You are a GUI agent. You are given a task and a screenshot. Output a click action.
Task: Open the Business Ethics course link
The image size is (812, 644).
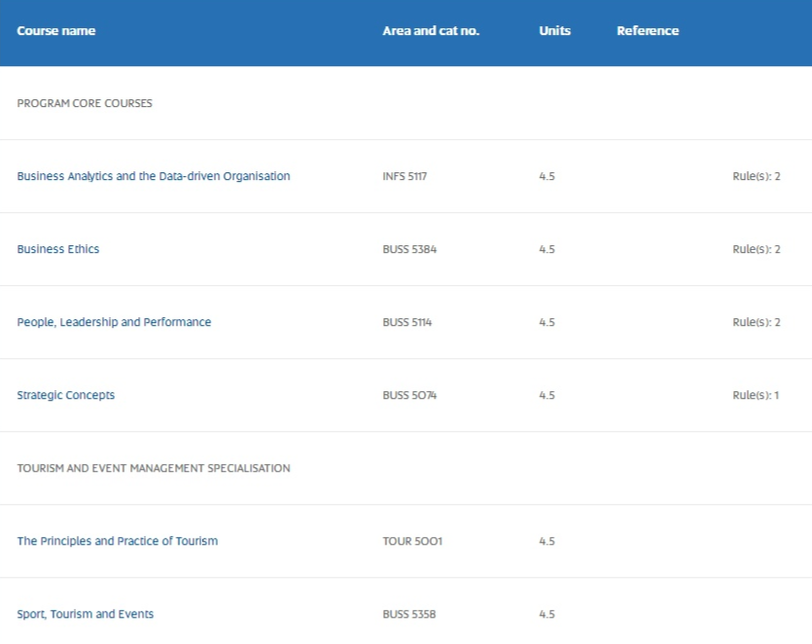click(58, 249)
